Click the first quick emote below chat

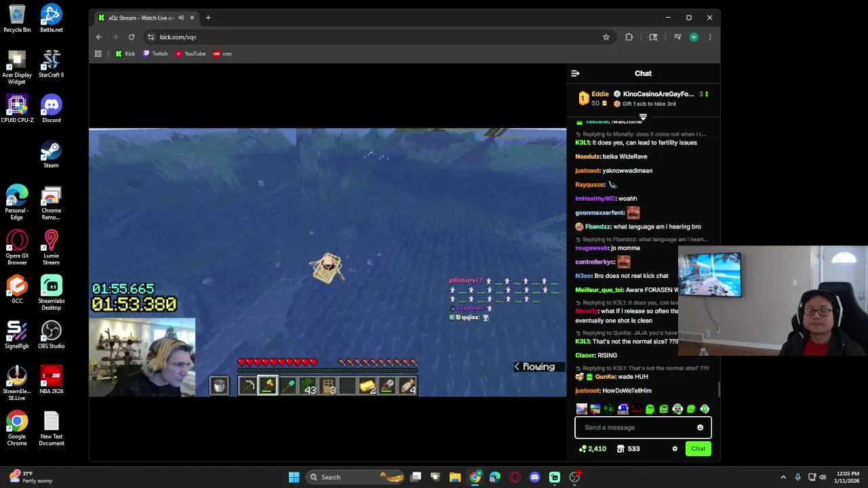pyautogui.click(x=581, y=409)
